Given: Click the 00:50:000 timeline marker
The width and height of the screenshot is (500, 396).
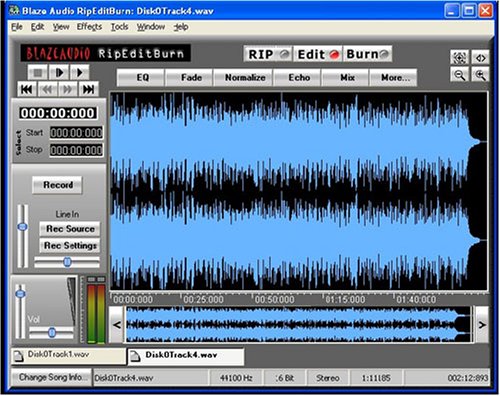Looking at the screenshot, I should tap(274, 300).
